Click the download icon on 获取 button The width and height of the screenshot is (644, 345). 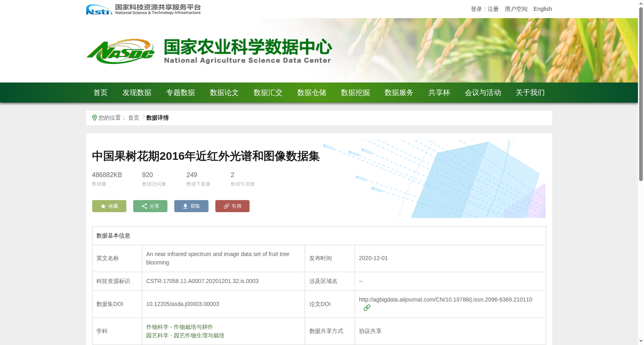point(185,206)
